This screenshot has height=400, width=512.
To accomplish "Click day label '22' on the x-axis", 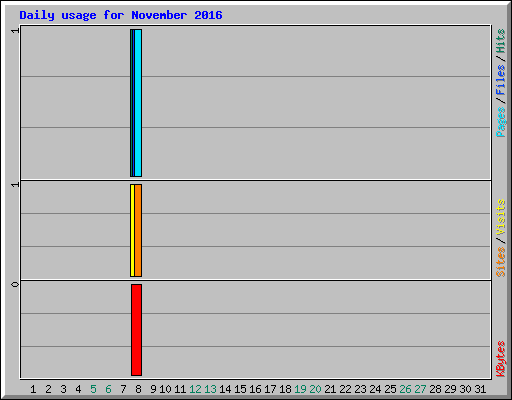I will pyautogui.click(x=345, y=389).
